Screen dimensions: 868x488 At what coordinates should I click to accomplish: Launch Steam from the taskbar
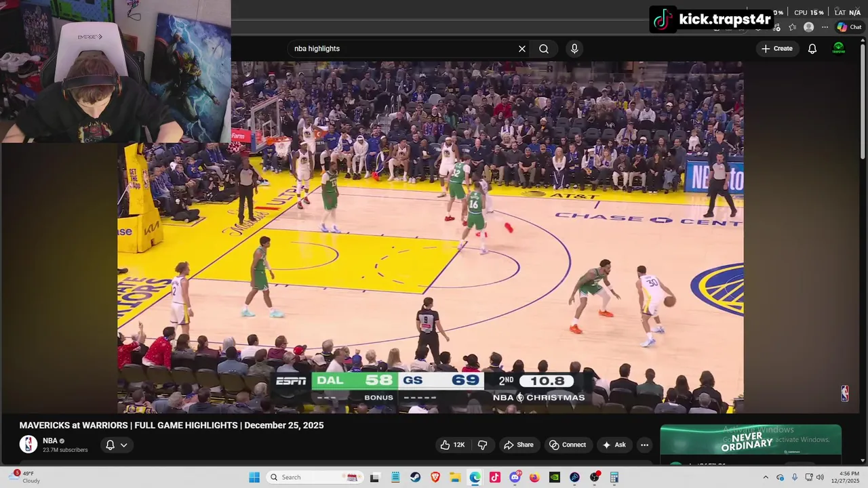[415, 477]
